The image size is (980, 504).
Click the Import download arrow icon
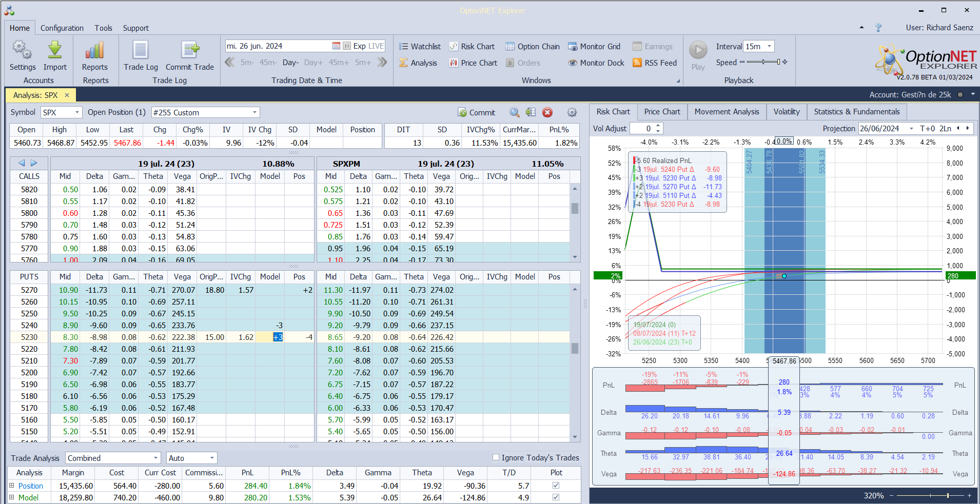point(55,50)
